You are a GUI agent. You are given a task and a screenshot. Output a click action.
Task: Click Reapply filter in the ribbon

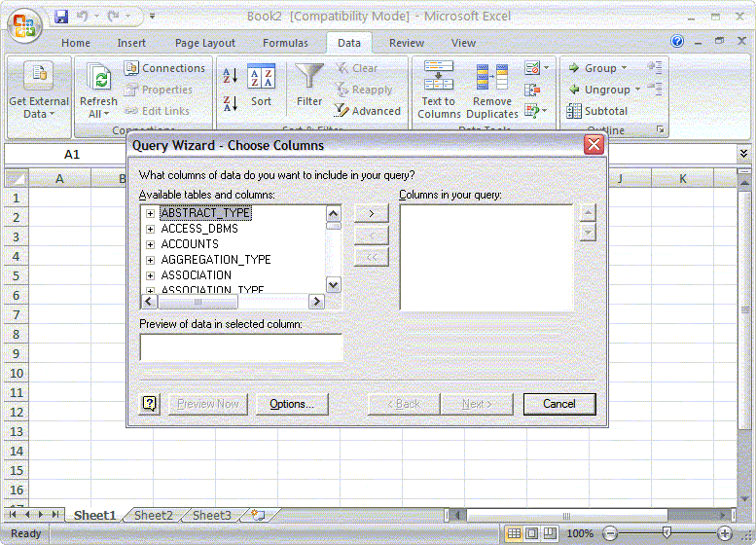click(364, 90)
